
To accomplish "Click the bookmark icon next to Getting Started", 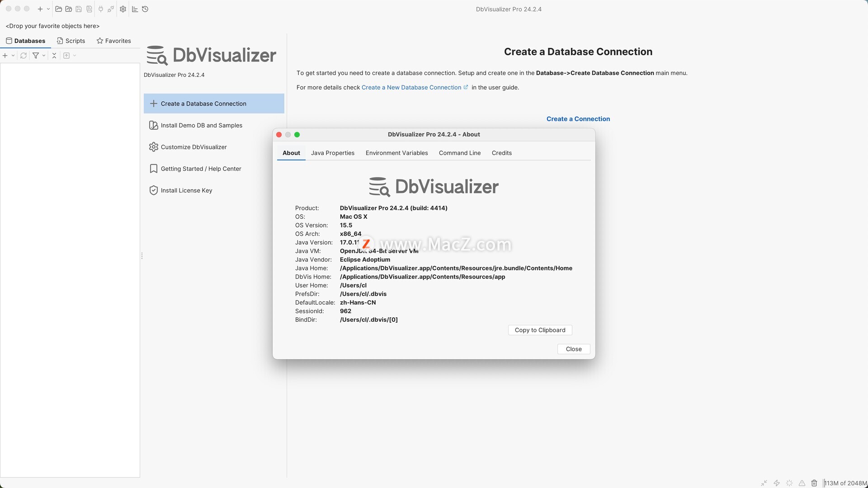I will pyautogui.click(x=154, y=169).
